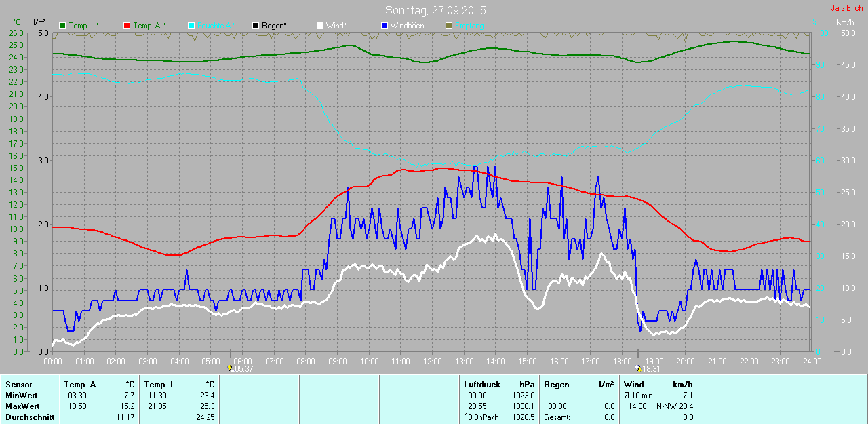The height and width of the screenshot is (424, 868).
Task: Click the Temp. I. average '24.25'
Action: [x=205, y=417]
